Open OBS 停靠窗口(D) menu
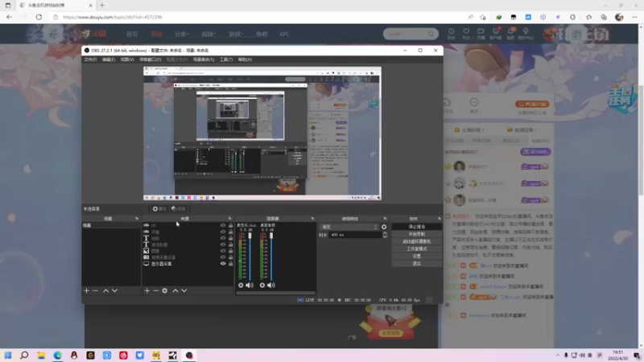Viewport: 644px width, 362px height. click(x=150, y=60)
